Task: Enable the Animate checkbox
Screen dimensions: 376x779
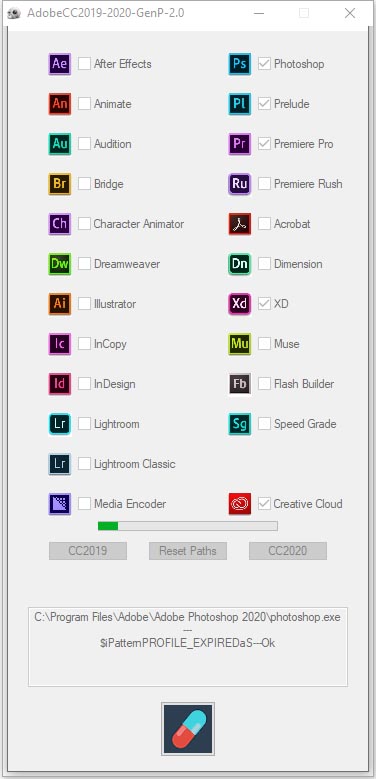Action: click(x=84, y=104)
